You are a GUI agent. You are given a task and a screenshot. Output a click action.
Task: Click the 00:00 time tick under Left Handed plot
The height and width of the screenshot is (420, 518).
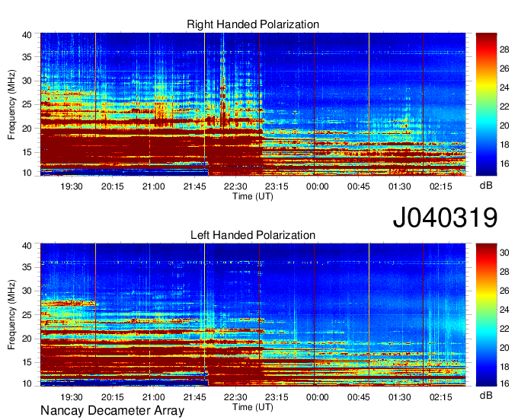[x=318, y=397]
